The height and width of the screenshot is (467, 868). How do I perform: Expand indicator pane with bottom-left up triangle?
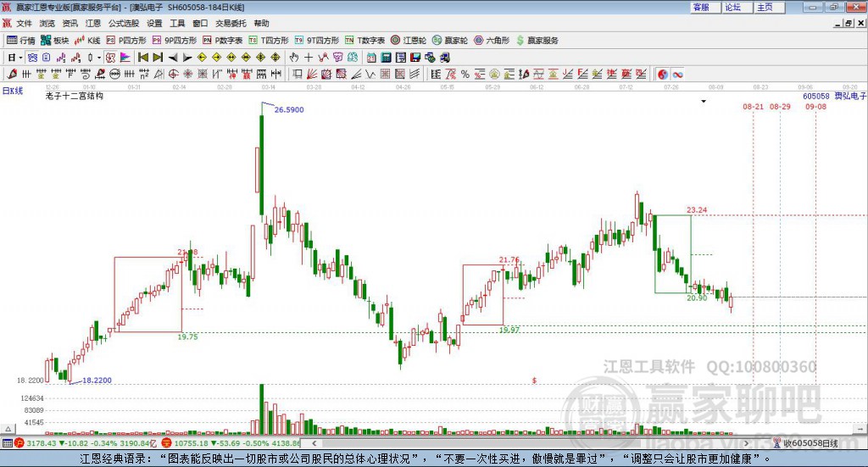pyautogui.click(x=8, y=429)
